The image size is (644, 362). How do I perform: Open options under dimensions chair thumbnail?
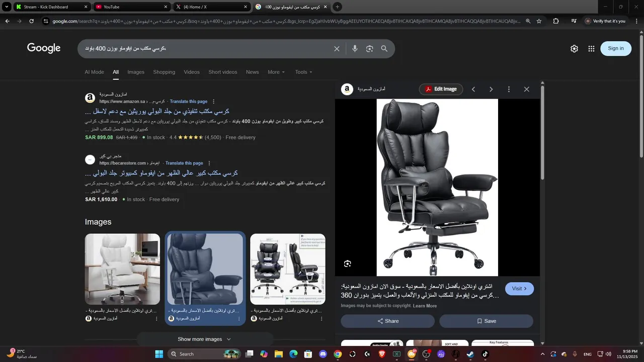tap(321, 319)
